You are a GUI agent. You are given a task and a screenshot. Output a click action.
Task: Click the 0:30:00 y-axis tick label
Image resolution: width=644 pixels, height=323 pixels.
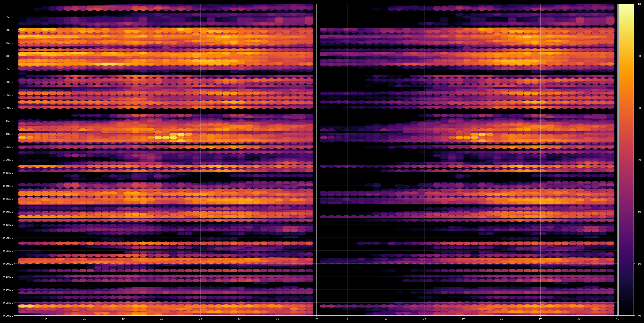point(8,238)
